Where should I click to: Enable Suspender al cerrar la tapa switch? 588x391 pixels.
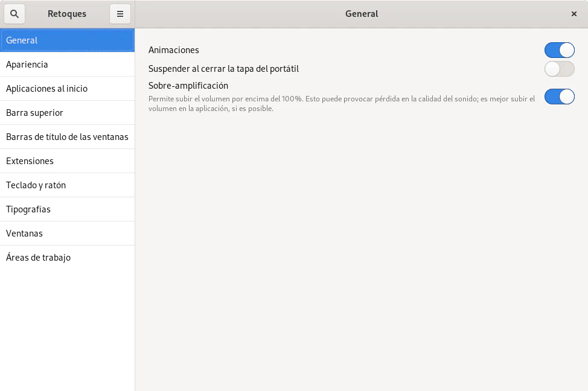[x=559, y=69]
